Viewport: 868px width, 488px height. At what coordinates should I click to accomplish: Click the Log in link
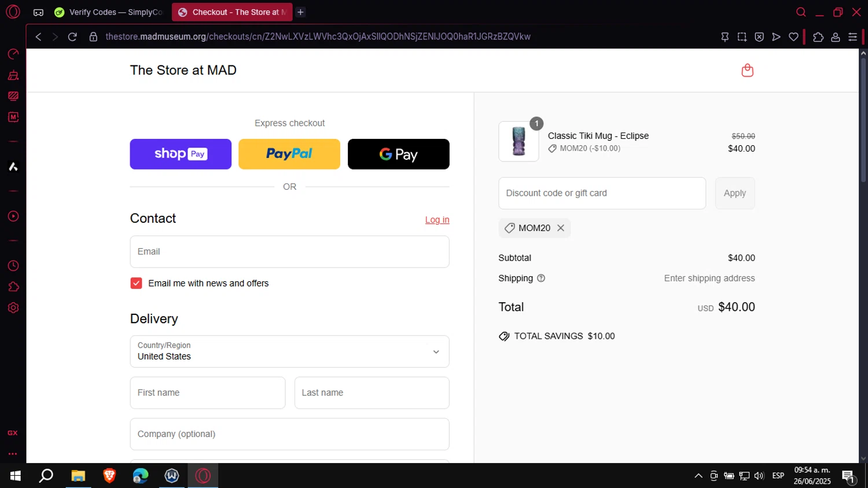coord(437,220)
